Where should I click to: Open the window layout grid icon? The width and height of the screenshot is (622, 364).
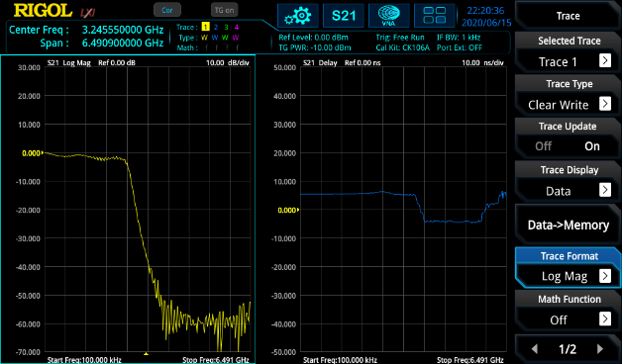(435, 16)
